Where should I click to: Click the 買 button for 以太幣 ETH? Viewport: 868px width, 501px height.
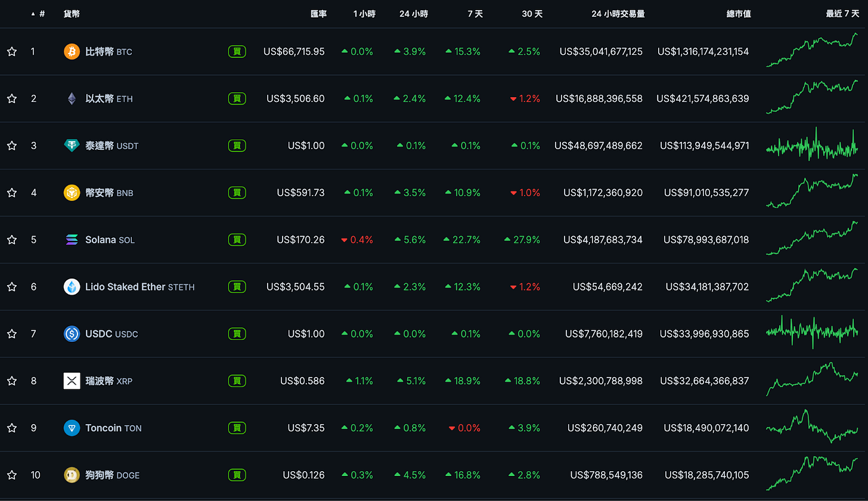pyautogui.click(x=237, y=99)
